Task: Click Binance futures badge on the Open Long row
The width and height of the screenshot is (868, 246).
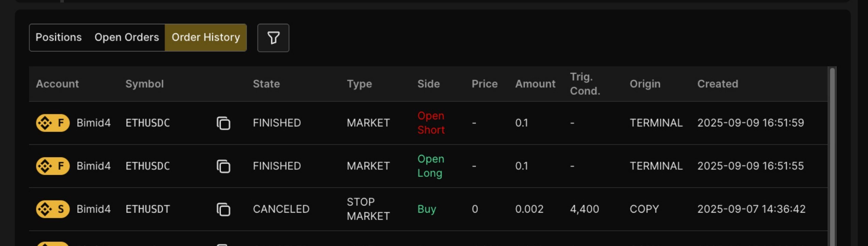Action: 53,166
